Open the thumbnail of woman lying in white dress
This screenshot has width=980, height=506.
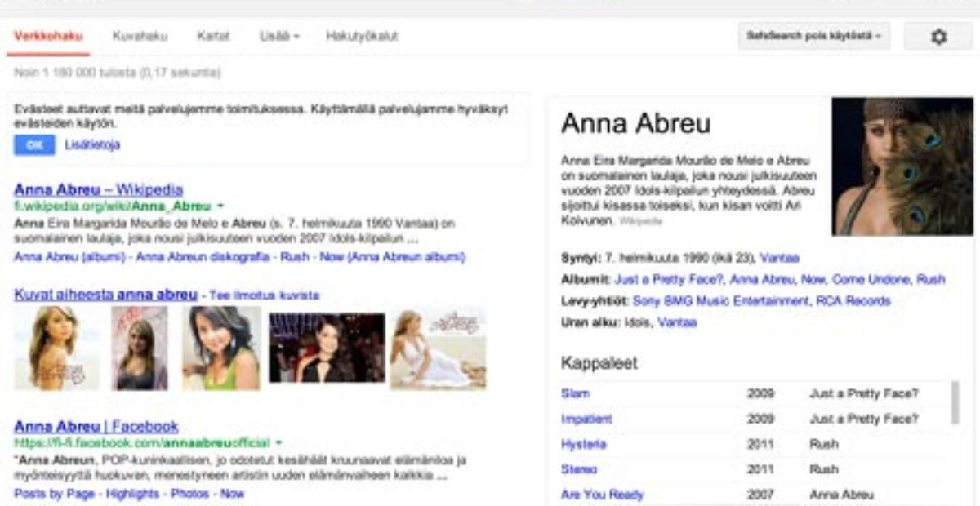click(x=438, y=348)
